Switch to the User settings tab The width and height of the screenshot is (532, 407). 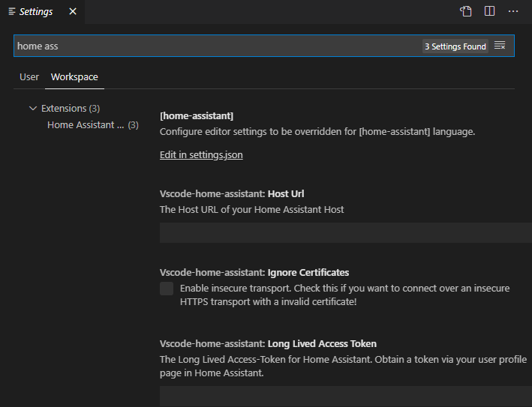pyautogui.click(x=29, y=77)
